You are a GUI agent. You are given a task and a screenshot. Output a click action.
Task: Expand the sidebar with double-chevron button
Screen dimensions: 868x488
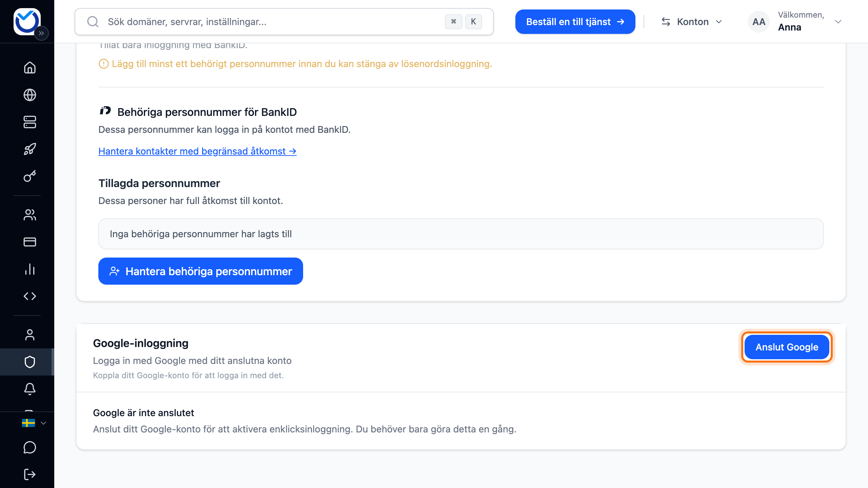pos(41,33)
